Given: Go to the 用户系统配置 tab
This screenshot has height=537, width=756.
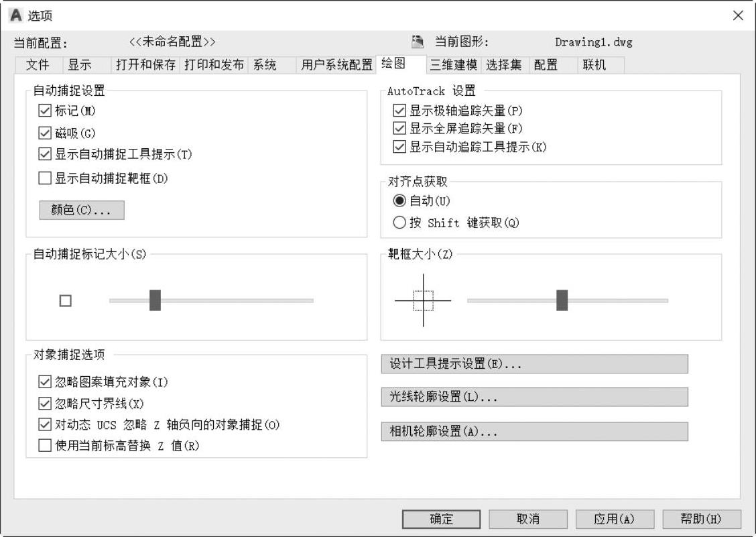Looking at the screenshot, I should [x=336, y=64].
